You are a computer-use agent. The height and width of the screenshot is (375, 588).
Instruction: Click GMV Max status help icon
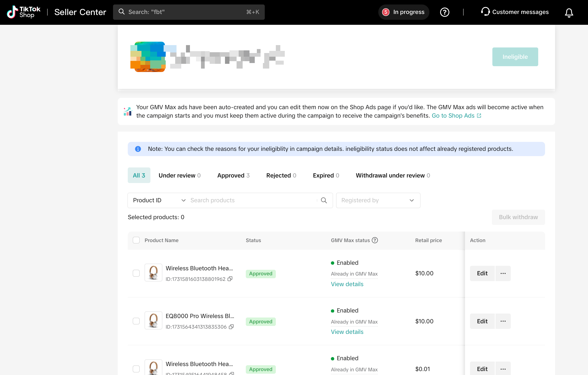pyautogui.click(x=375, y=240)
